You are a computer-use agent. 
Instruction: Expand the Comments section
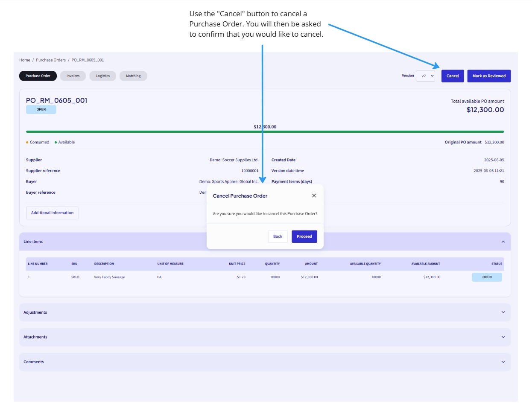503,362
